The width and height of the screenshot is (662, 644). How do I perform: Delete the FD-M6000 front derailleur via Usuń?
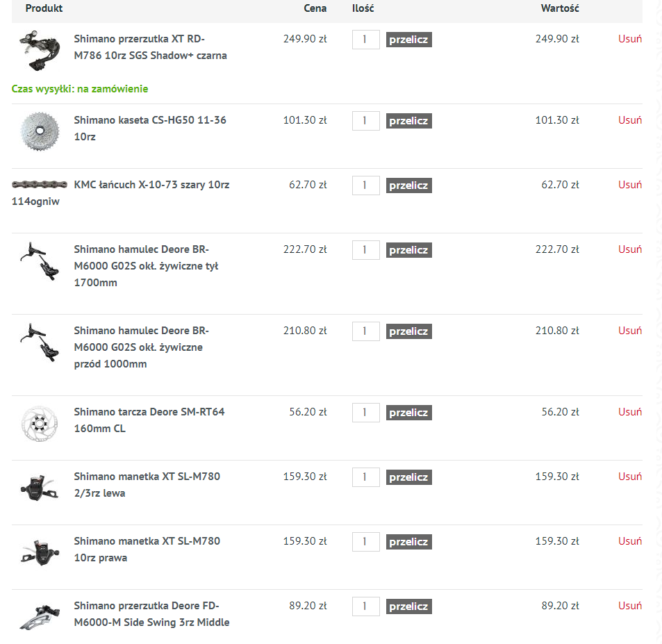630,606
